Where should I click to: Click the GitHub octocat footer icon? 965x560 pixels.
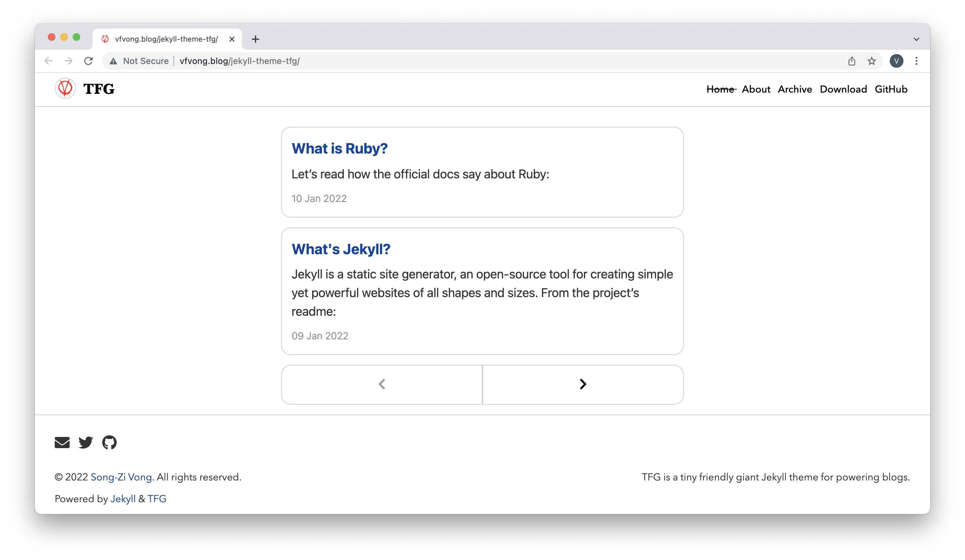(109, 443)
